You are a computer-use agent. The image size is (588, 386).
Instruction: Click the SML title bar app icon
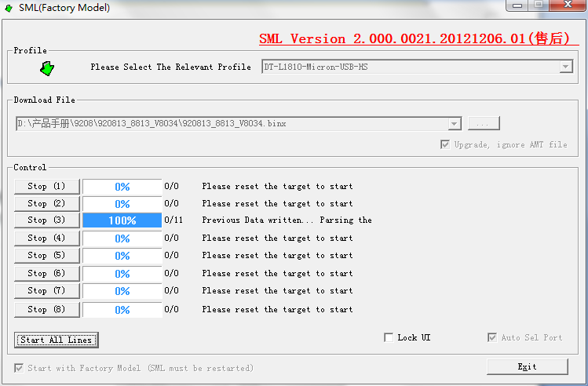(9, 8)
